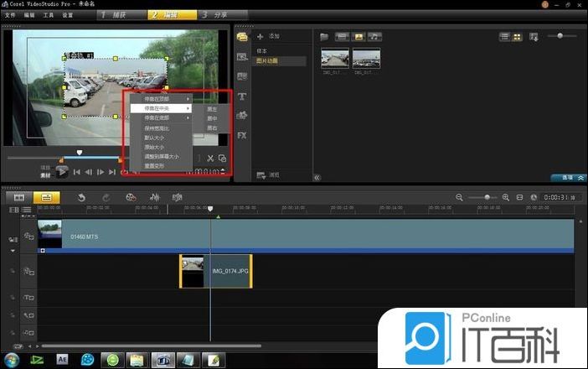The width and height of the screenshot is (588, 369).
Task: Expand the 选项 options panel
Action: (566, 178)
